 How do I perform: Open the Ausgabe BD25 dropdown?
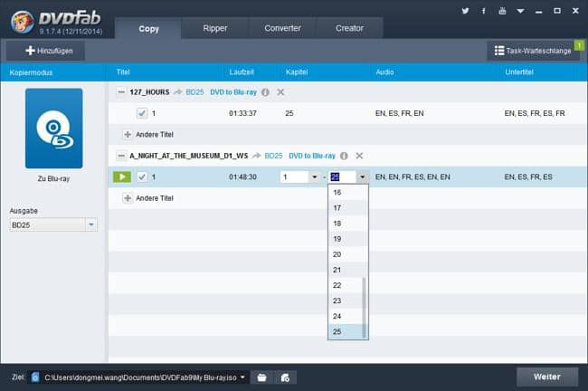(91, 224)
